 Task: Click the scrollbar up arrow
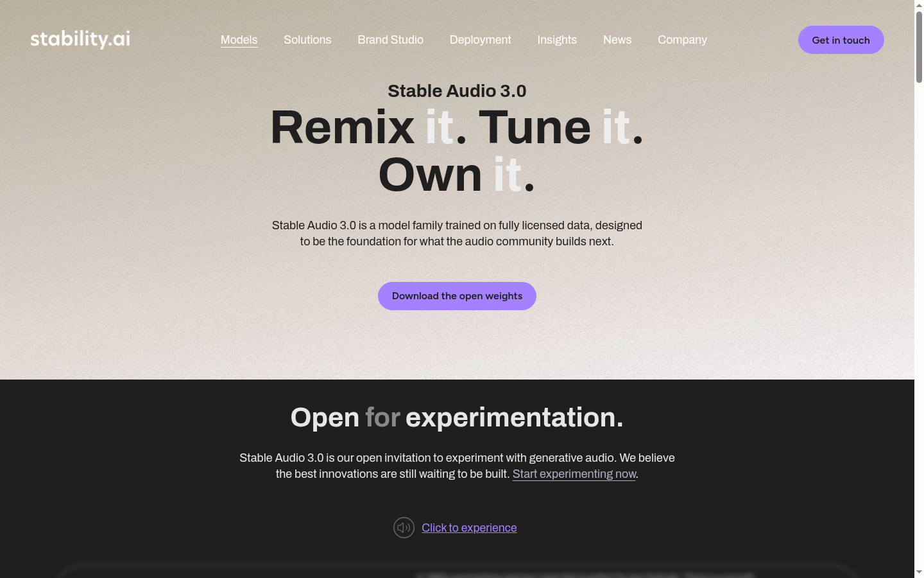click(x=919, y=4)
